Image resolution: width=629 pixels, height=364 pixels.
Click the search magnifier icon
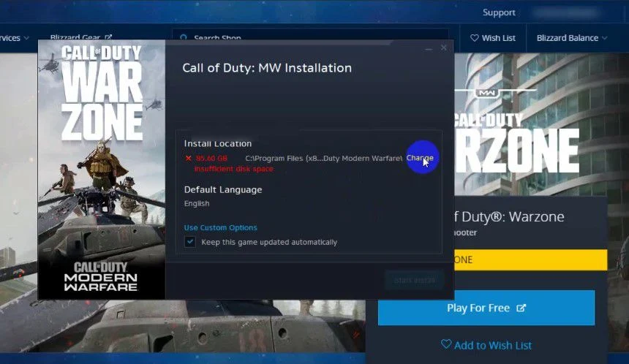tap(184, 37)
